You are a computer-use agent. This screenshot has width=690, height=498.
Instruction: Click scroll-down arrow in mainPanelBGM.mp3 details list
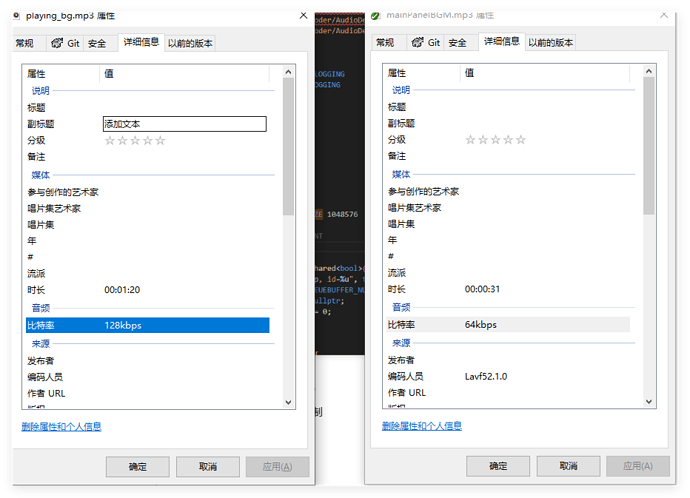tap(649, 401)
